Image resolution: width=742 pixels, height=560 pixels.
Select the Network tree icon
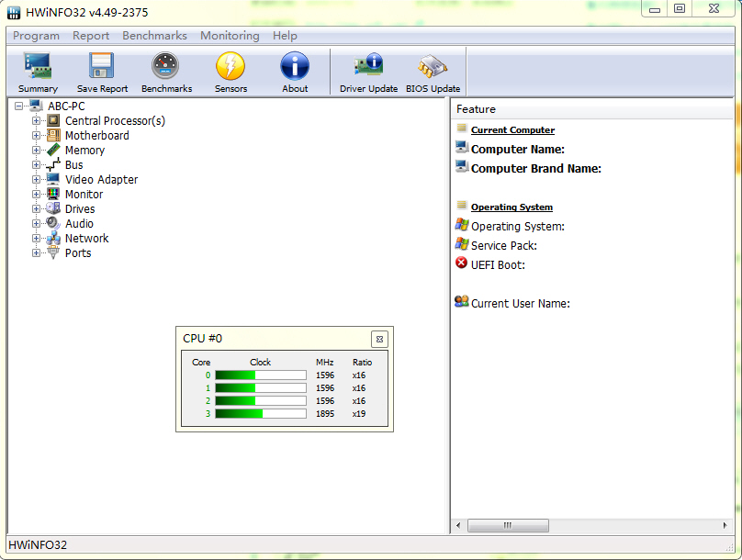[53, 238]
